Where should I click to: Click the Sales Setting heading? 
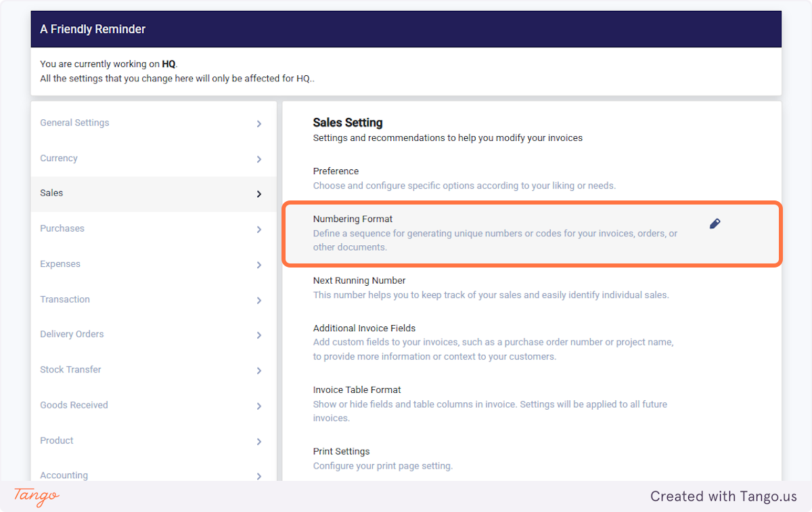click(x=348, y=123)
